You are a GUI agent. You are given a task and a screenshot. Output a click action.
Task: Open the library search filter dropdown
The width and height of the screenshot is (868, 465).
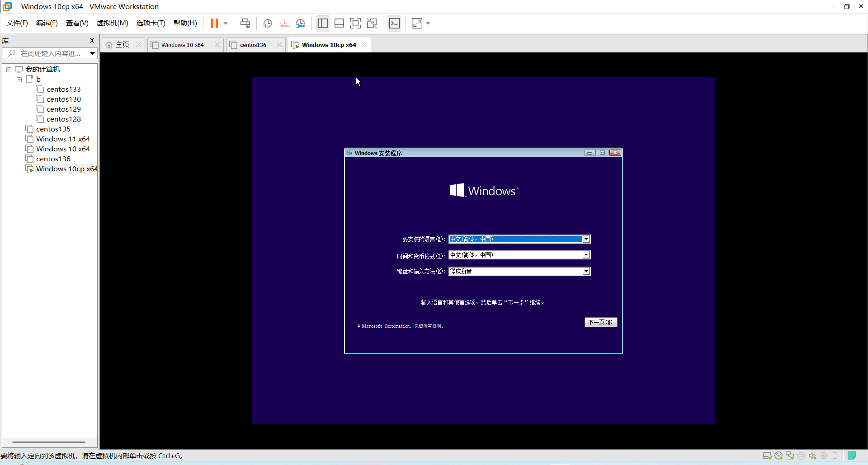(92, 53)
